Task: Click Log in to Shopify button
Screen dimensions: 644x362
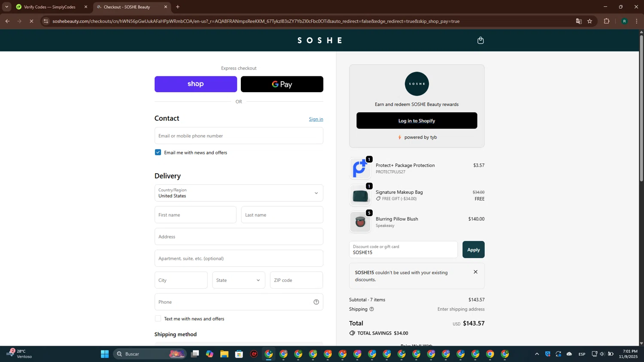Action: pyautogui.click(x=416, y=121)
